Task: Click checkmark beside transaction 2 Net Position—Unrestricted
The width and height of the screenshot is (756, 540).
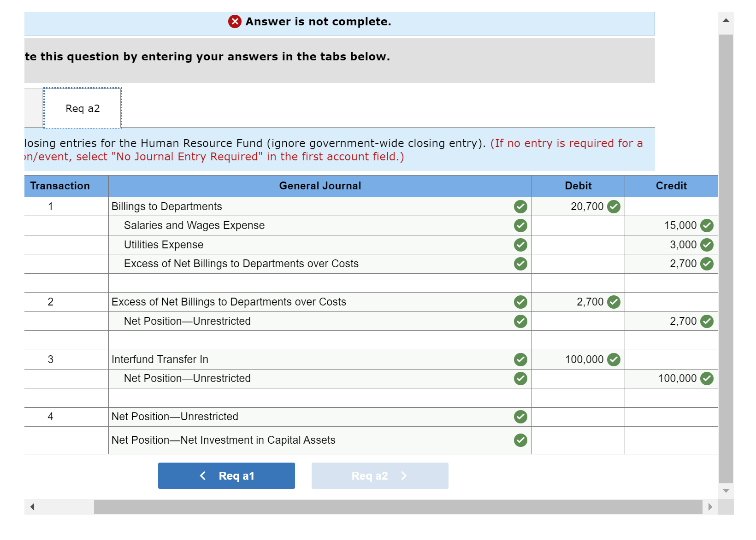Action: [x=520, y=321]
